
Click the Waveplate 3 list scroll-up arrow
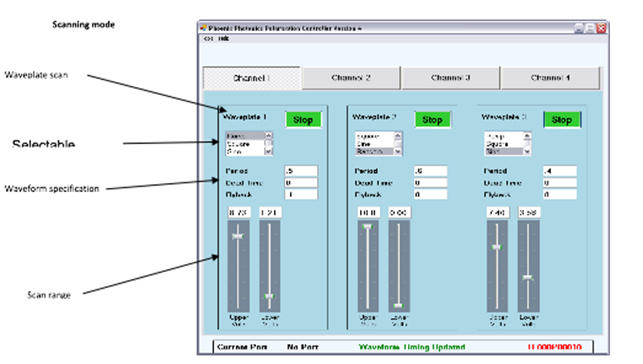point(527,135)
